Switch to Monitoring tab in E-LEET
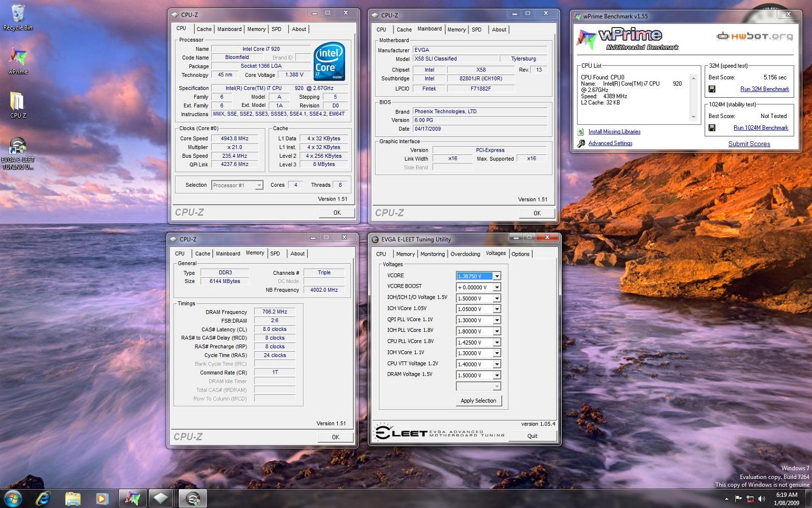Image resolution: width=812 pixels, height=508 pixels. [432, 254]
